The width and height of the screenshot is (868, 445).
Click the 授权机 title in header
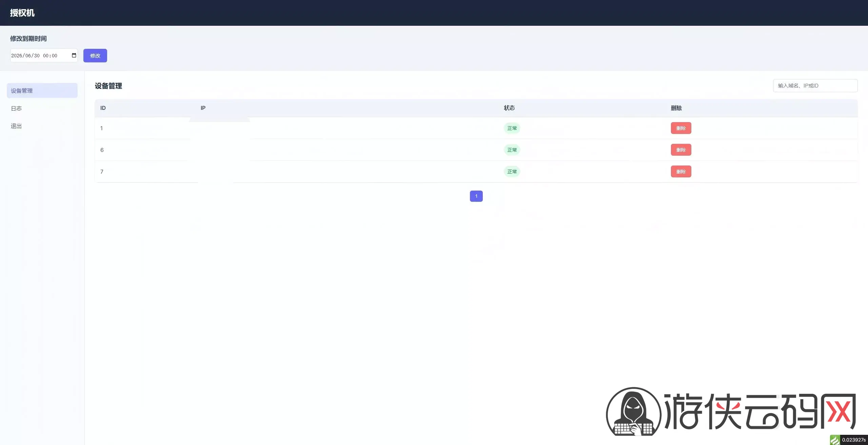tap(22, 13)
